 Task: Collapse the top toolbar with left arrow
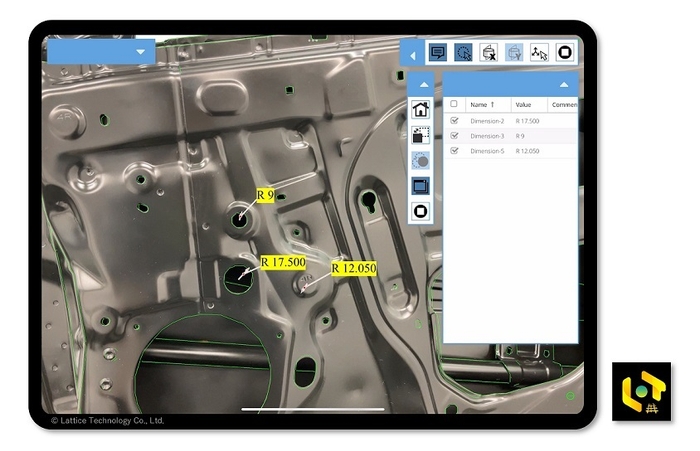413,54
